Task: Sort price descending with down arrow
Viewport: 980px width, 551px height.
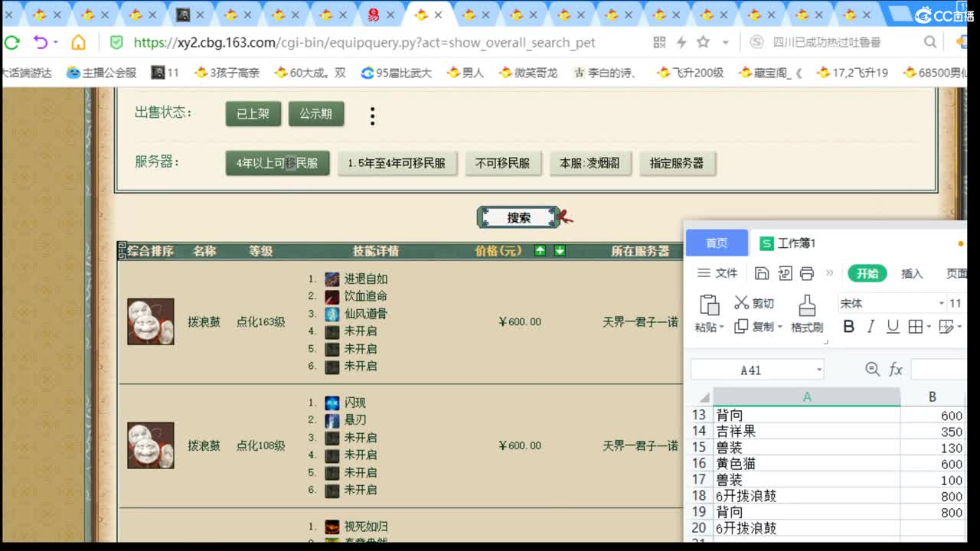Action: (x=560, y=250)
